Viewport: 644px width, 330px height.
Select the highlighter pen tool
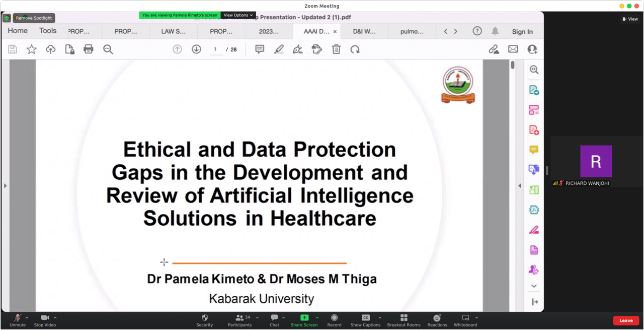pos(279,49)
